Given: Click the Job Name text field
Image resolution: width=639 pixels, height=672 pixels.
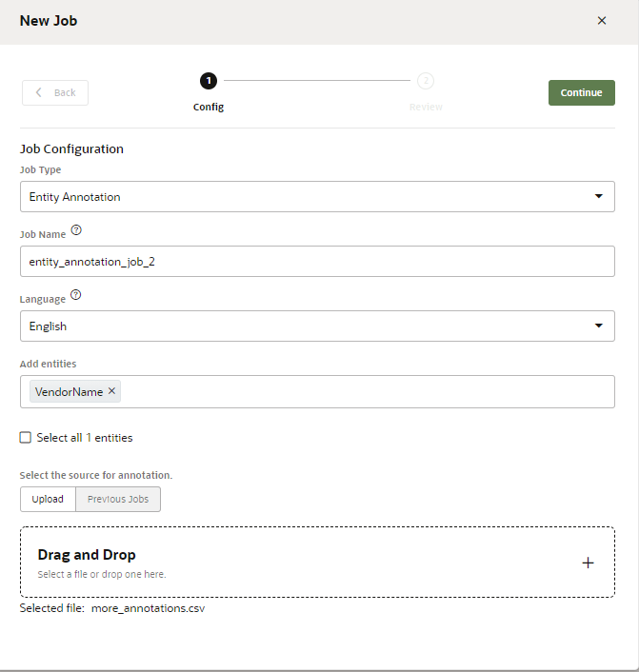Looking at the screenshot, I should click(x=317, y=262).
